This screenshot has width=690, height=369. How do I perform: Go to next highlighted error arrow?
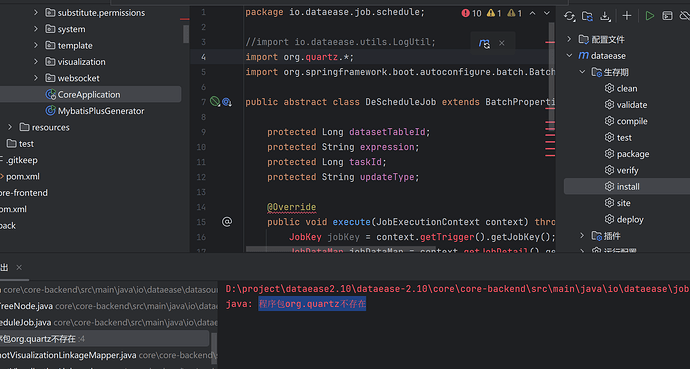coord(547,13)
